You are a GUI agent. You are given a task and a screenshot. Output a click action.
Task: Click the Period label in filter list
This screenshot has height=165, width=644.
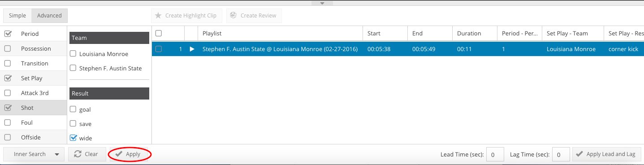coord(30,34)
